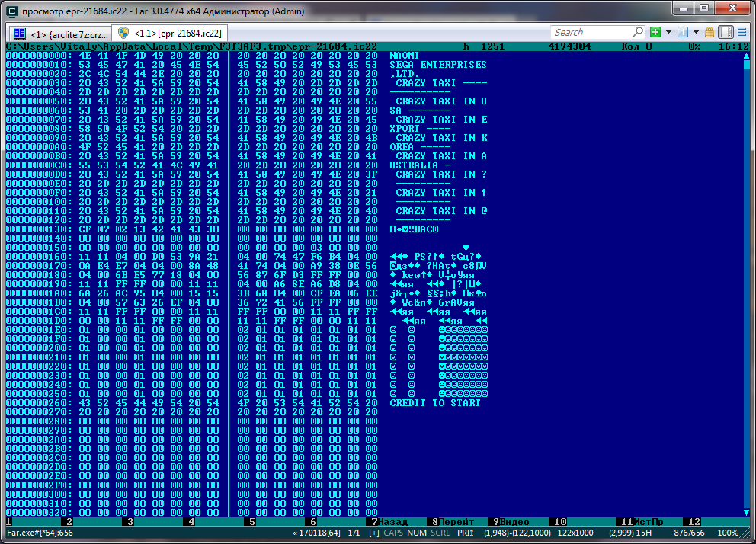Expand the console list dropdown arrow

point(696,32)
